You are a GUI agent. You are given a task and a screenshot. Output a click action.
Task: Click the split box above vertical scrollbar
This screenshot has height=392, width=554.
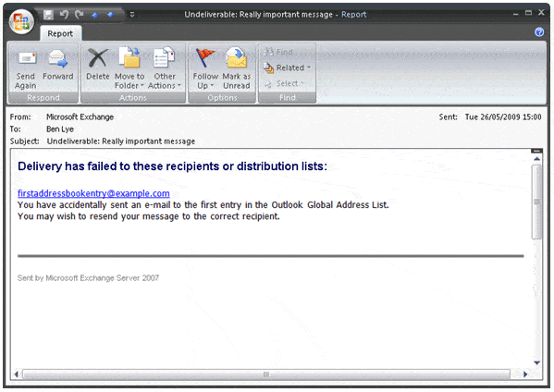tap(536, 151)
